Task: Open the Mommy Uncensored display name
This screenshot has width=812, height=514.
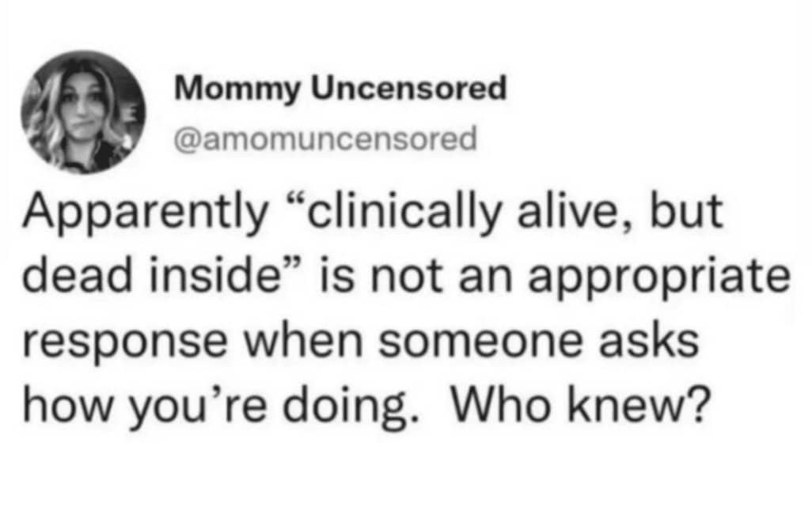Action: (340, 89)
